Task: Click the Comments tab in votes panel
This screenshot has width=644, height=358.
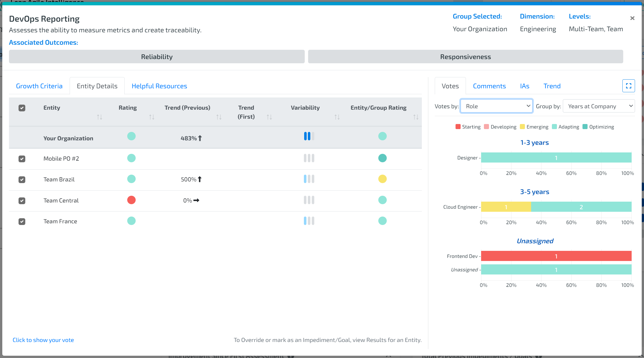Action: point(489,86)
